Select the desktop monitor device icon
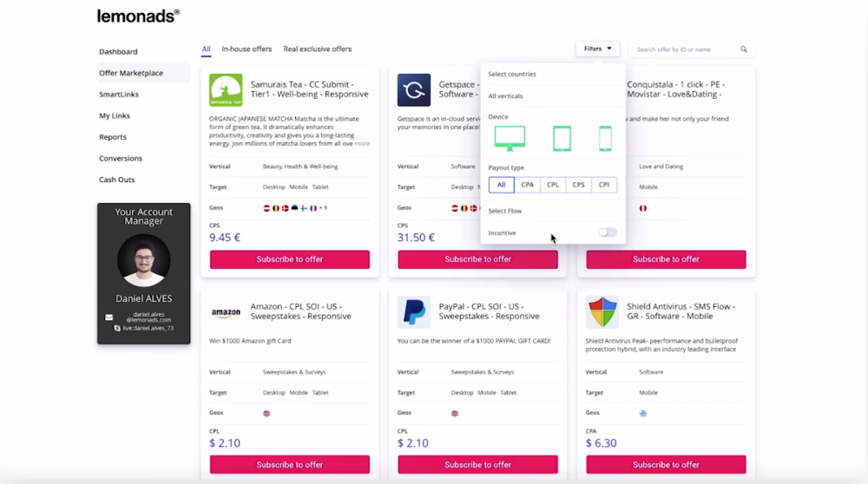The height and width of the screenshot is (484, 868). [510, 138]
